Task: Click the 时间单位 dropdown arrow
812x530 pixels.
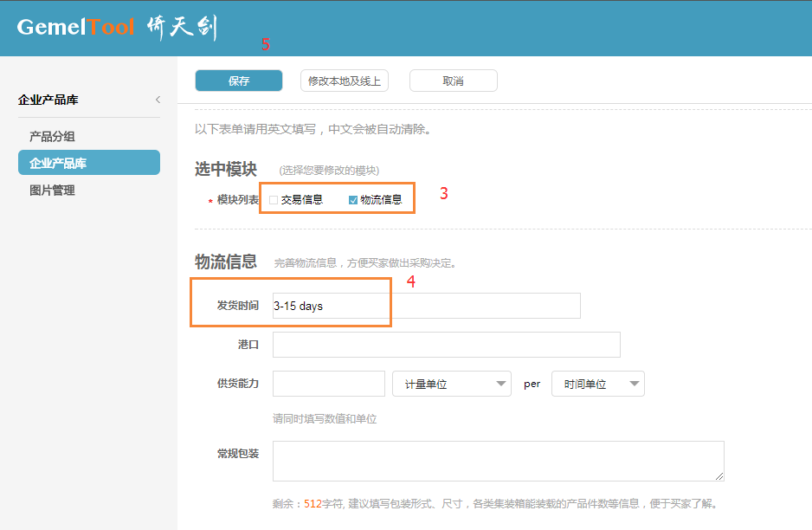Action: point(635,384)
